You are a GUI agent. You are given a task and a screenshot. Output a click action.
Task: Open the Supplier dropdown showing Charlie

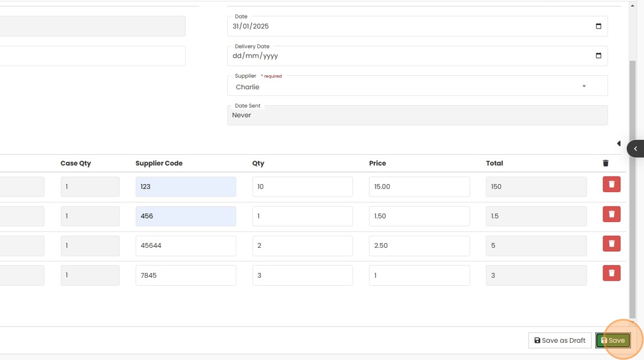pyautogui.click(x=417, y=87)
